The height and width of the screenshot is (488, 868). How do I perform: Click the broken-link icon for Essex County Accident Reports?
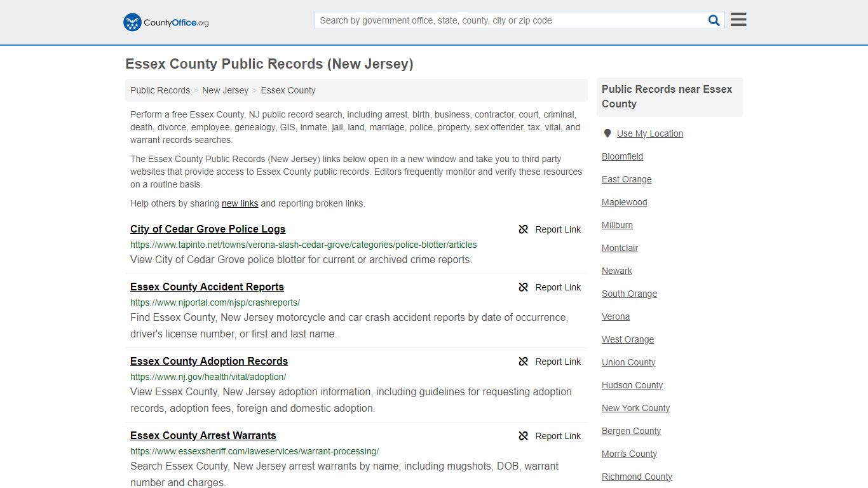(x=524, y=287)
